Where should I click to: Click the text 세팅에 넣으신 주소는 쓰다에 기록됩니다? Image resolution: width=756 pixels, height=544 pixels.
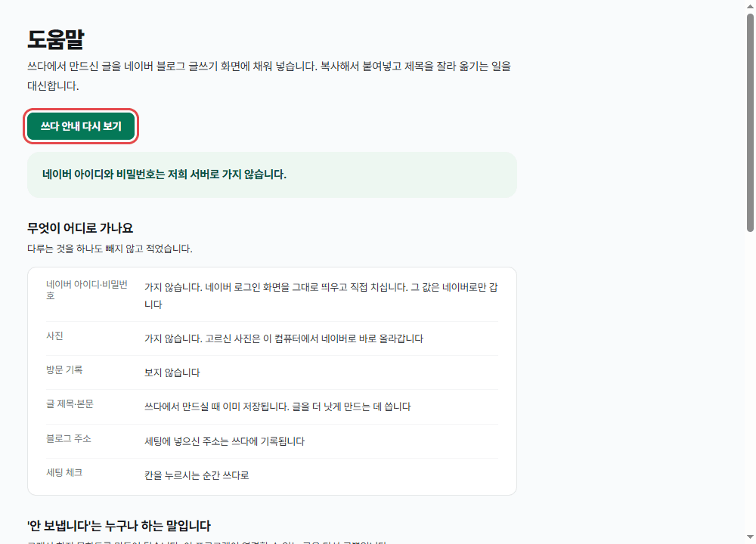[x=225, y=441]
